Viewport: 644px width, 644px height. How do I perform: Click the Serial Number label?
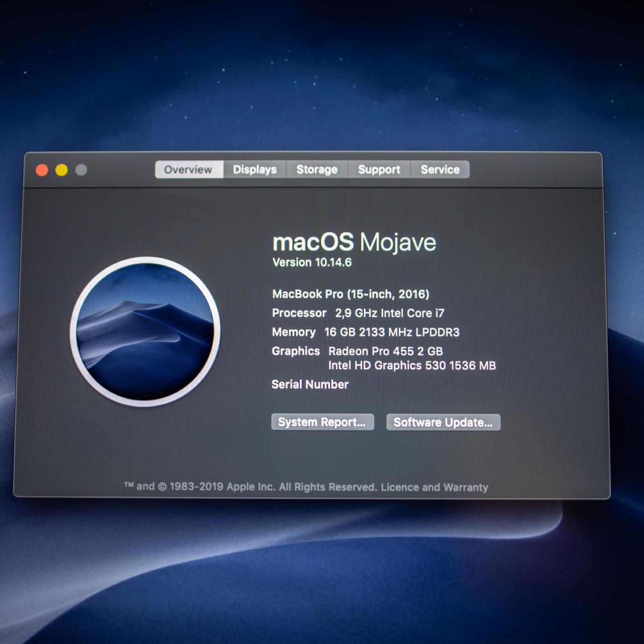[x=310, y=384]
